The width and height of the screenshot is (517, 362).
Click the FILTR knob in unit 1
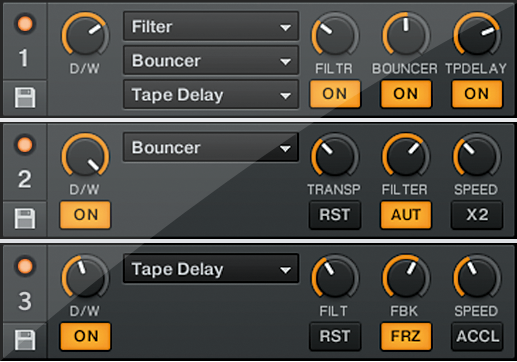335,35
